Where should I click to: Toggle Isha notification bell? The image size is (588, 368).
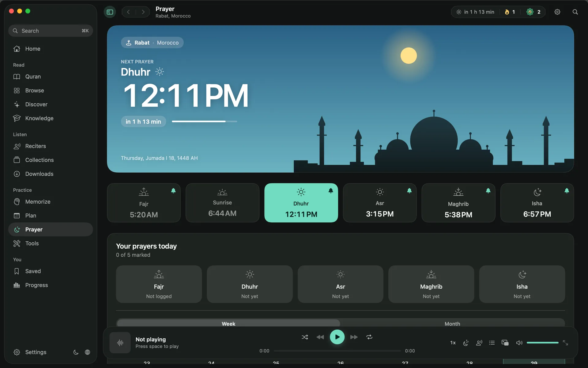567,191
